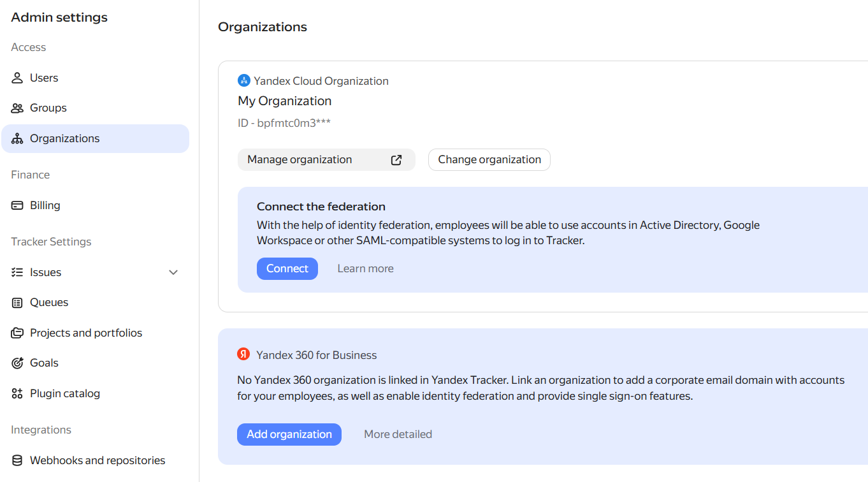Click the 'Yandex Cloud Organization' label text

click(x=321, y=81)
